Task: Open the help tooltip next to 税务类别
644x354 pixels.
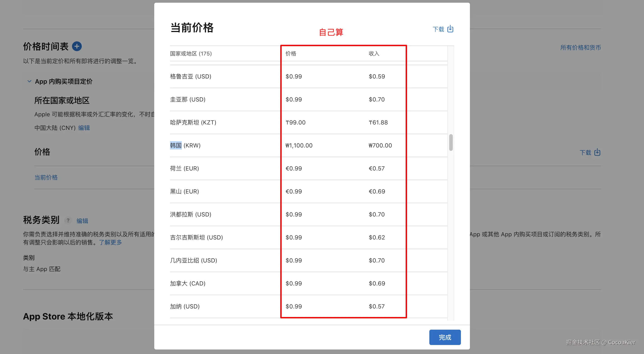Action: click(68, 220)
